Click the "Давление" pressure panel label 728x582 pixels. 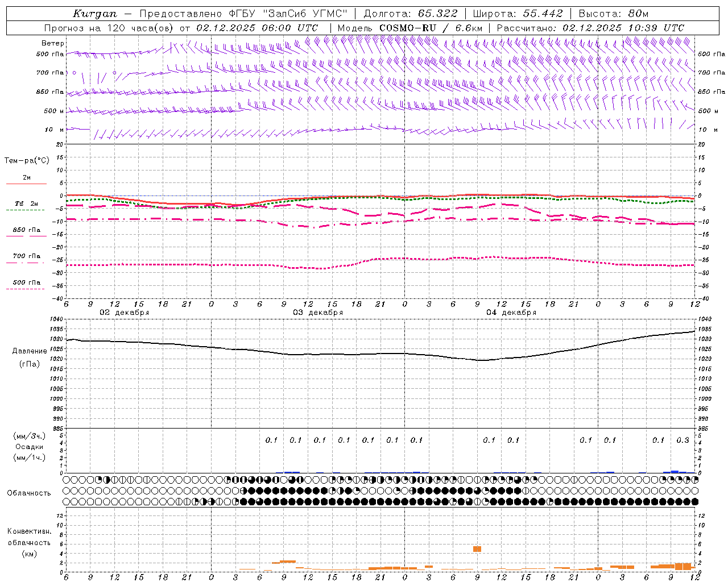tap(30, 351)
